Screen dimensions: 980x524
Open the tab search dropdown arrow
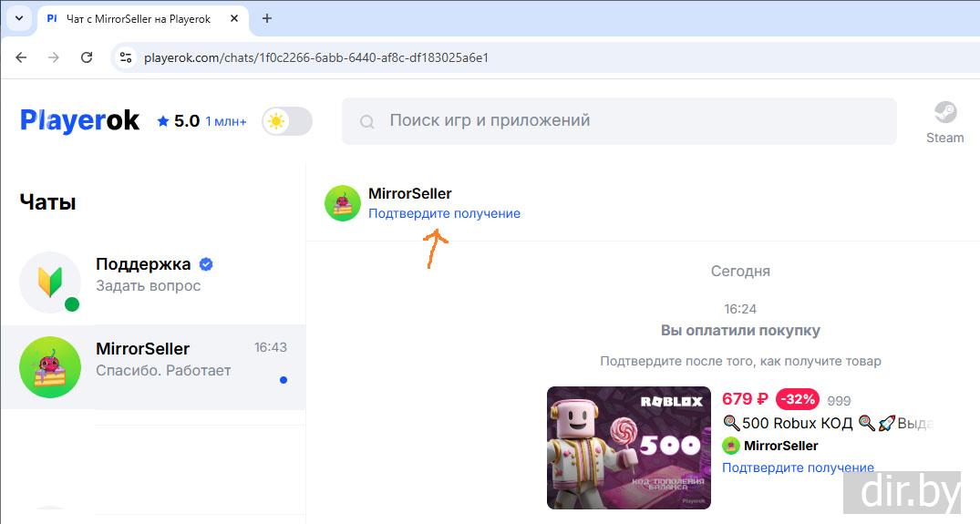click(19, 18)
